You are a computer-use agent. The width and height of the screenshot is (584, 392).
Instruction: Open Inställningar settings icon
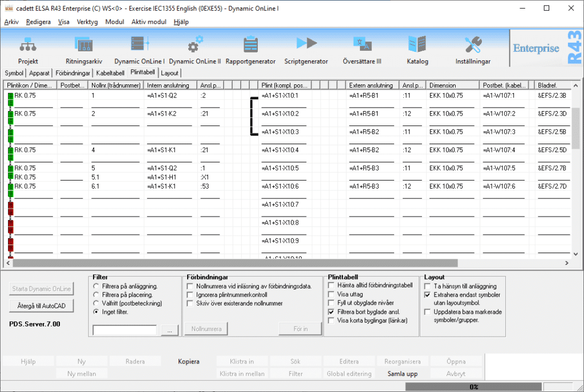pyautogui.click(x=473, y=46)
